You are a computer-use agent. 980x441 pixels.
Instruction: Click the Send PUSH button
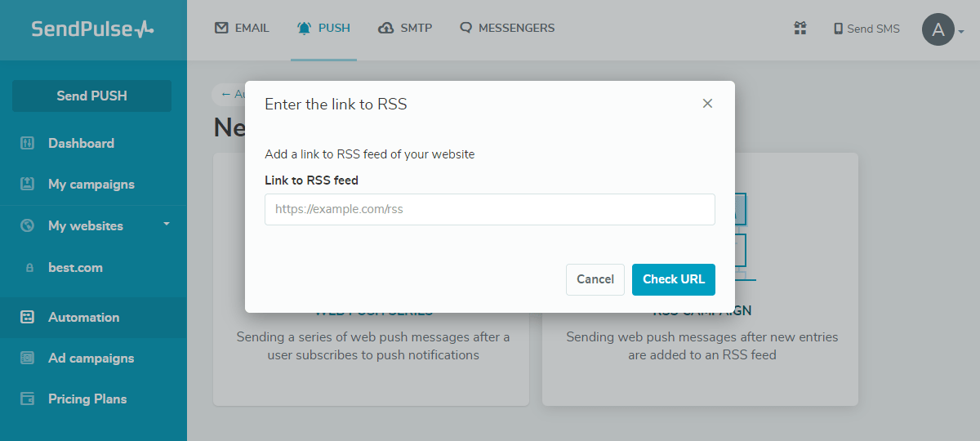91,96
